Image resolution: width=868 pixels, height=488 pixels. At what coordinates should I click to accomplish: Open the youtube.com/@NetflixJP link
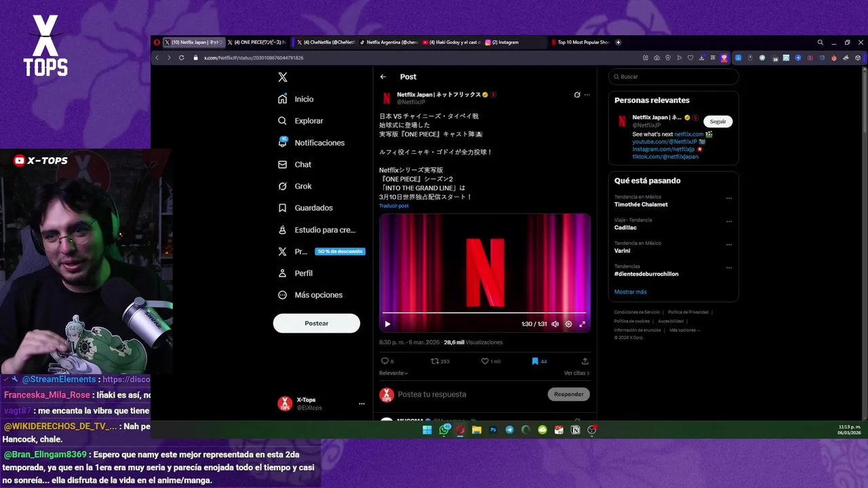click(x=665, y=142)
